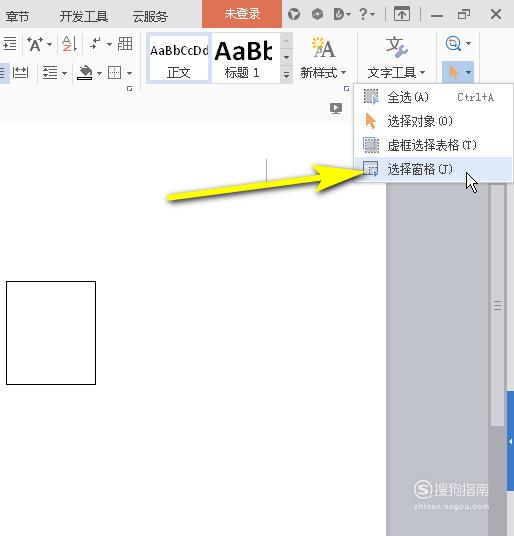Select the rectangle shape in document

tap(51, 333)
